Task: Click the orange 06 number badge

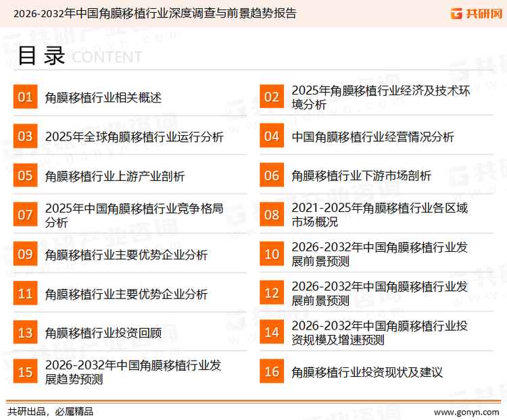Action: pos(272,176)
